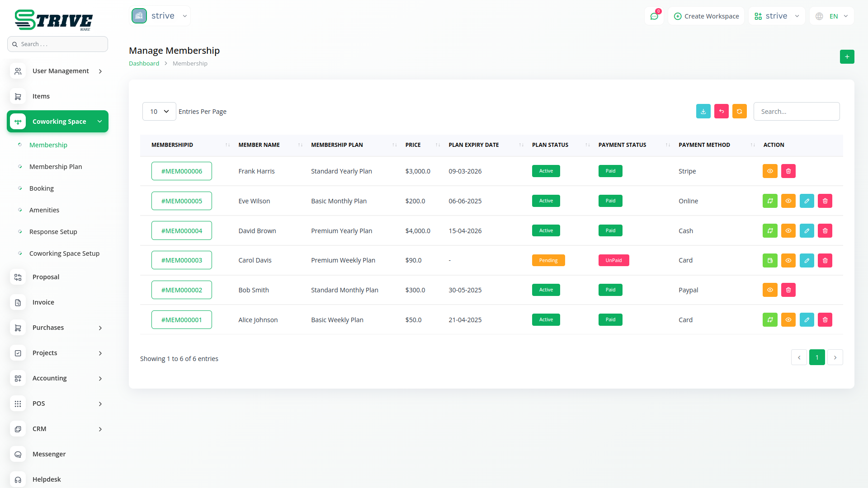
Task: View Carol Davis membership via eye icon
Action: click(x=788, y=261)
